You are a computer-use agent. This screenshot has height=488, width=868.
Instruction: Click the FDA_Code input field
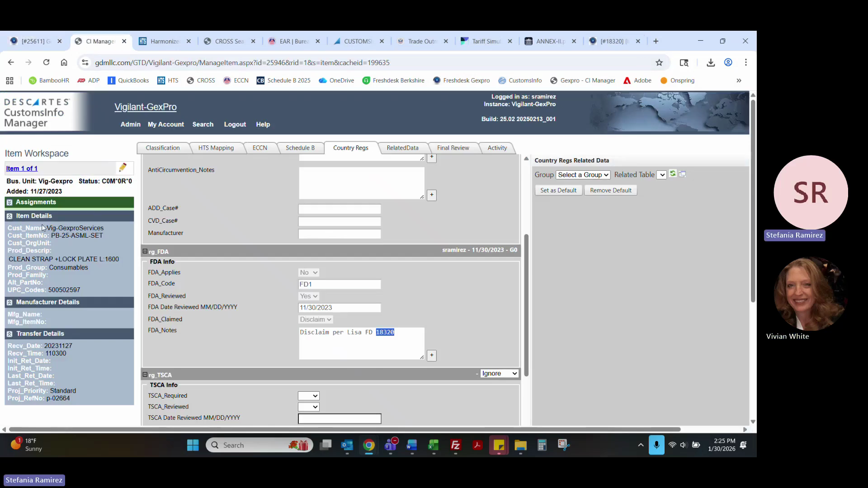pyautogui.click(x=339, y=285)
